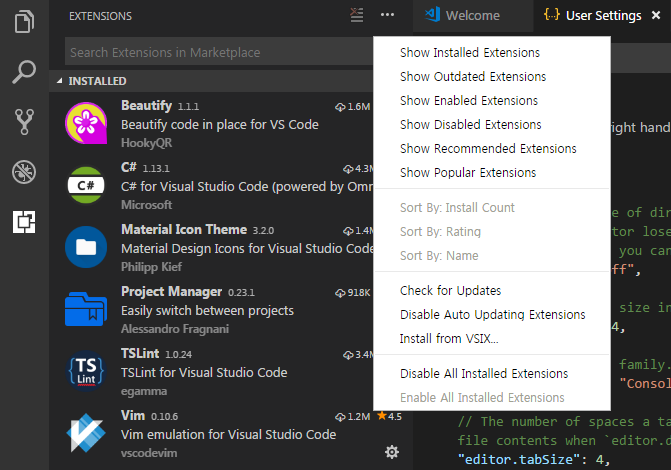Open the TSLint extension title

(x=140, y=354)
